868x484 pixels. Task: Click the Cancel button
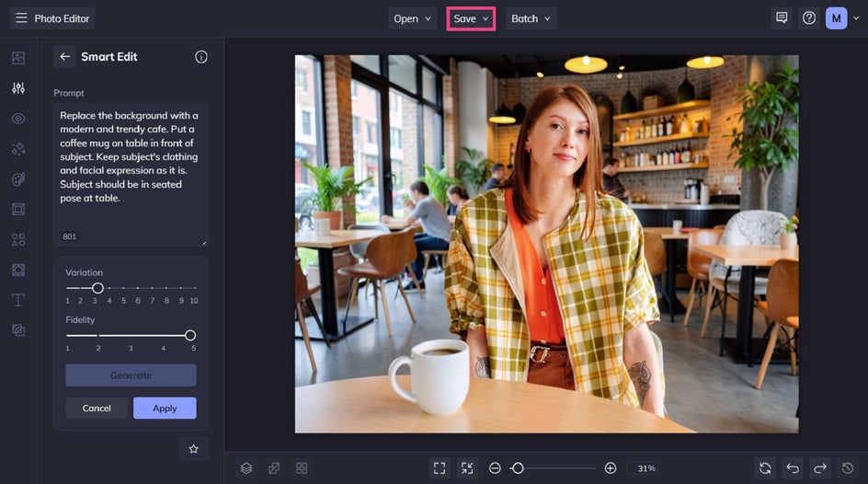[x=97, y=409]
